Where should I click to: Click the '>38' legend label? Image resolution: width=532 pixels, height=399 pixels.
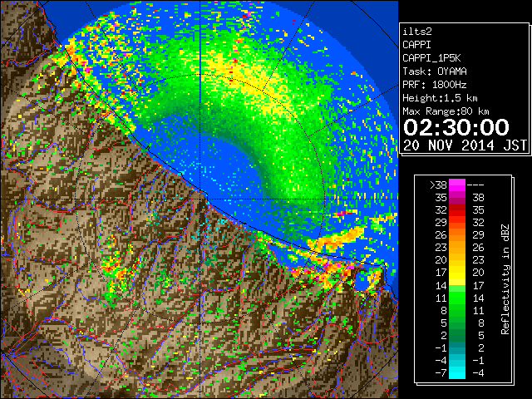point(438,185)
